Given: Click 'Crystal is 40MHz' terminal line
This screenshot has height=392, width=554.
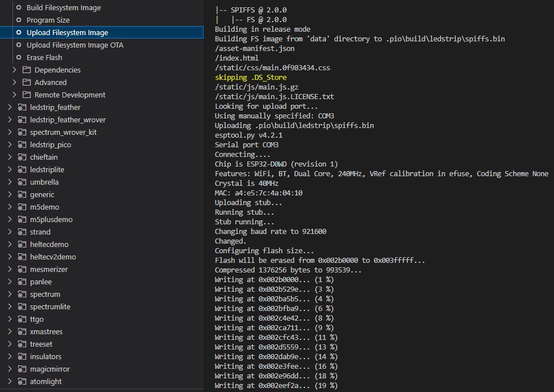Looking at the screenshot, I should click(247, 184).
